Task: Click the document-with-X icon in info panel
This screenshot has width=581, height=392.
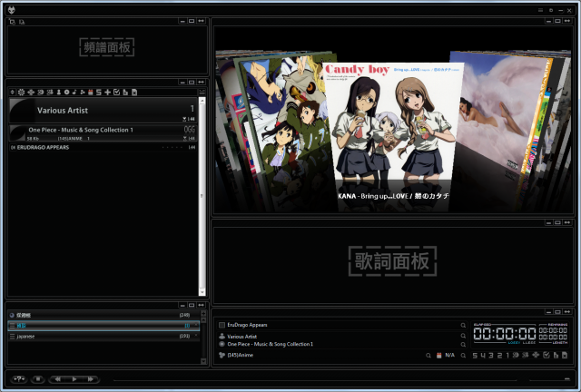Action: (565, 355)
